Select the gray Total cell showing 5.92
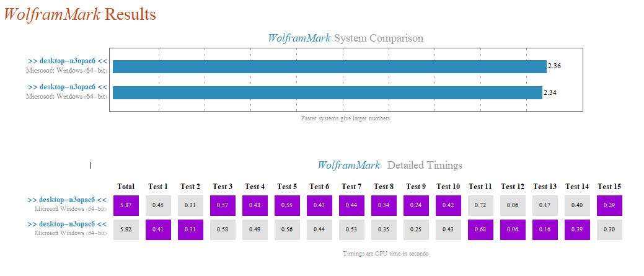 [126, 229]
